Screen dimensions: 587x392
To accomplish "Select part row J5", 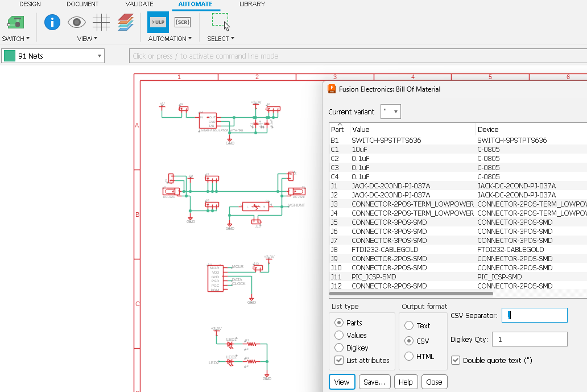I will point(458,222).
